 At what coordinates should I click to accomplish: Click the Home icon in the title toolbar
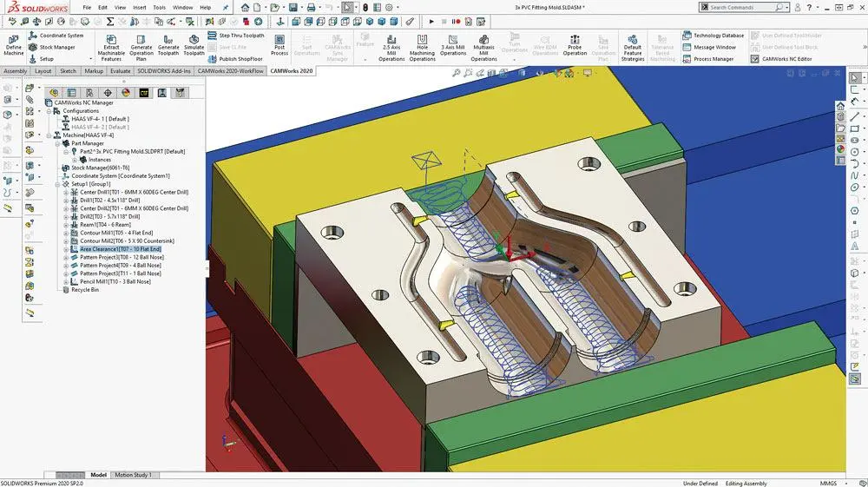[246, 8]
